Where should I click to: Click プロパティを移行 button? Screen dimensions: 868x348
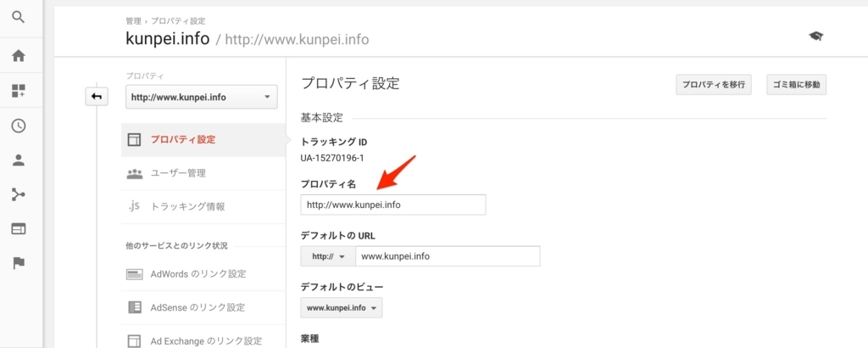coord(714,85)
